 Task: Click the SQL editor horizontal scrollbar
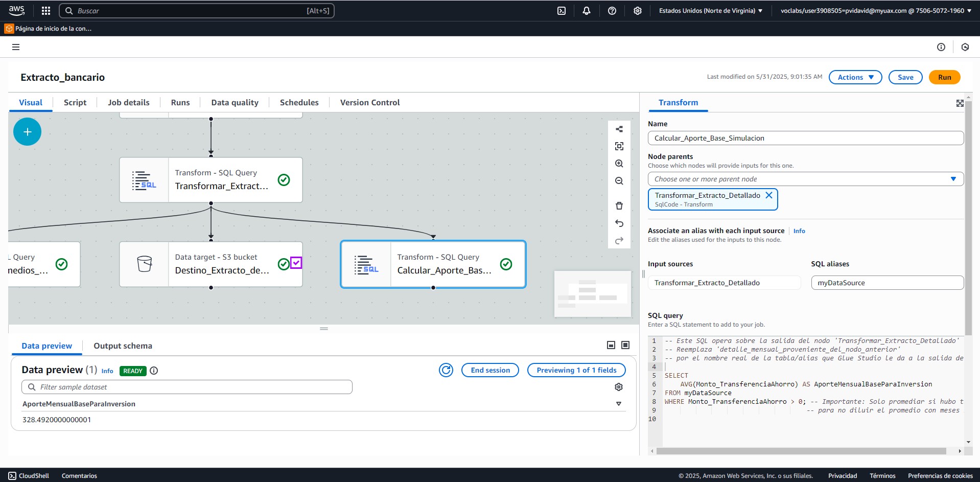[x=801, y=451]
